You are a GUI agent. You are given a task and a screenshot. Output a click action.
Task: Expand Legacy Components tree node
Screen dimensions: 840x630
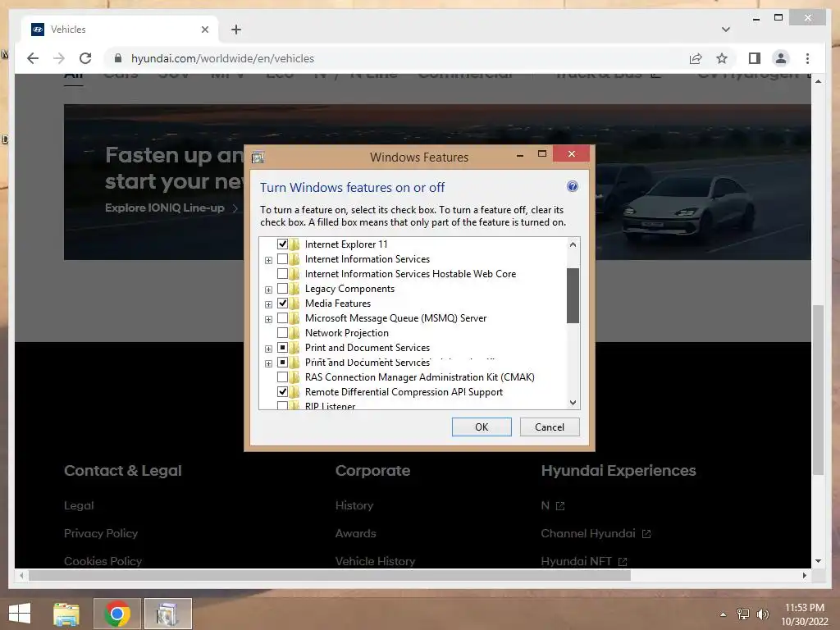[x=268, y=290]
